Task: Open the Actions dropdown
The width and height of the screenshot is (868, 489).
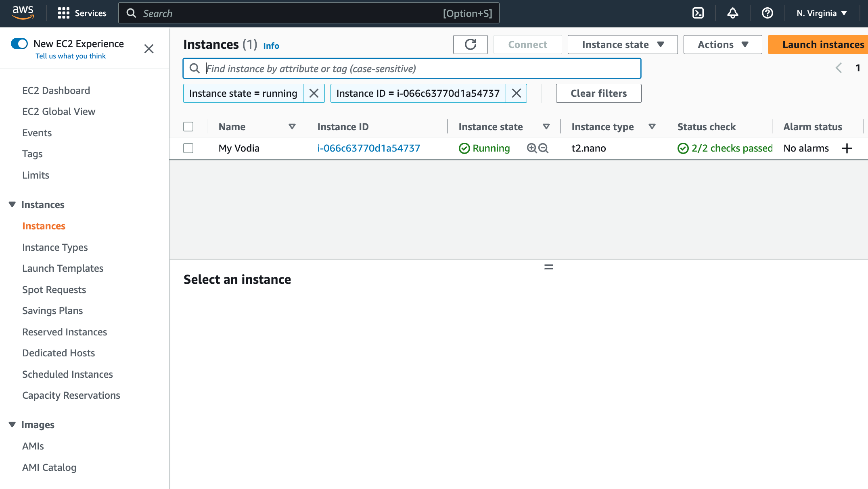Action: click(722, 44)
